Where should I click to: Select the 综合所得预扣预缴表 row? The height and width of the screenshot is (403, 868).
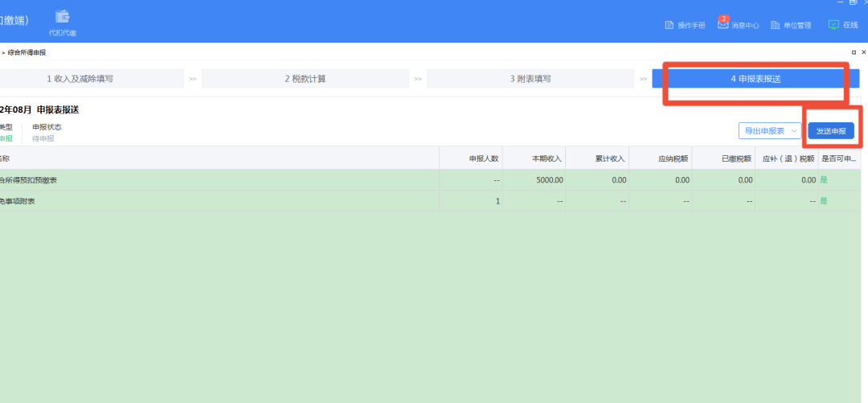pyautogui.click(x=431, y=179)
